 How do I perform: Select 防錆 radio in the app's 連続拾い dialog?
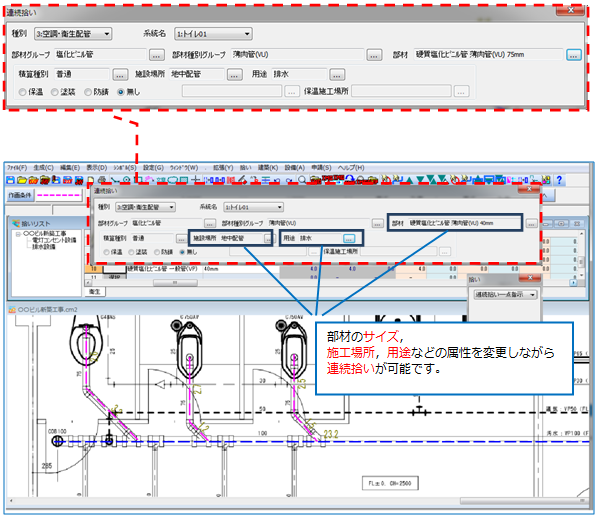pyautogui.click(x=157, y=252)
